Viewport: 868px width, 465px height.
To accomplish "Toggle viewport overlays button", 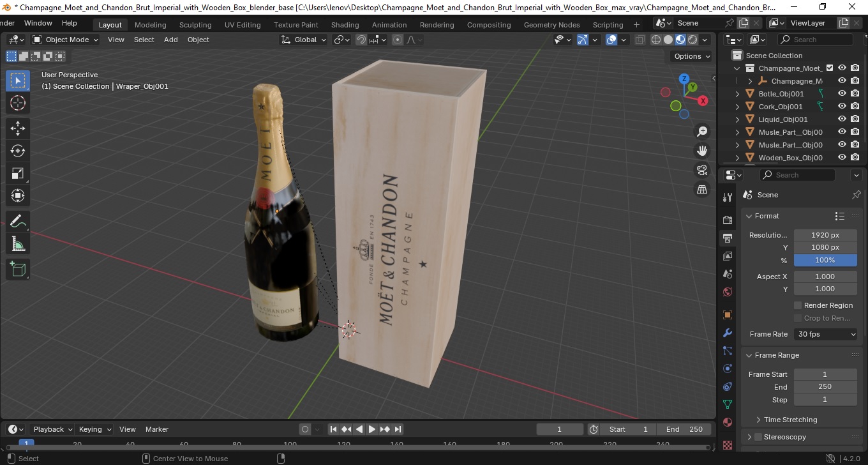I will point(611,40).
